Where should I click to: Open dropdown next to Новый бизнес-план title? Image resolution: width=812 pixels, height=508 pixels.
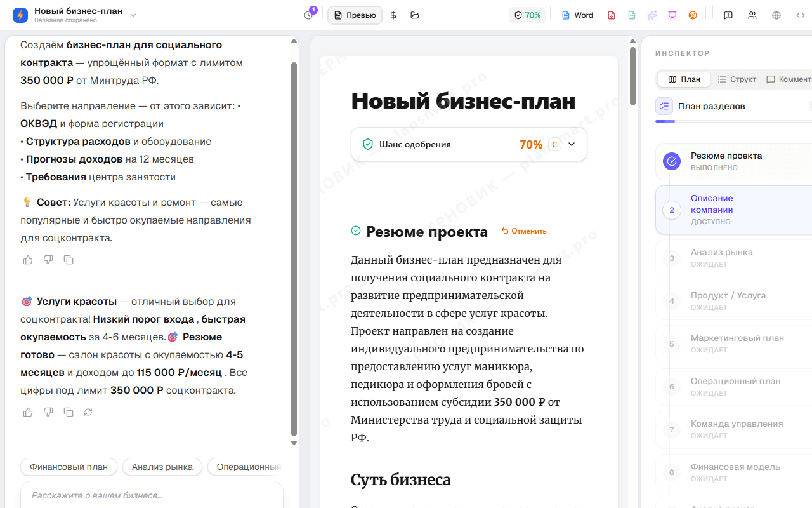click(133, 13)
